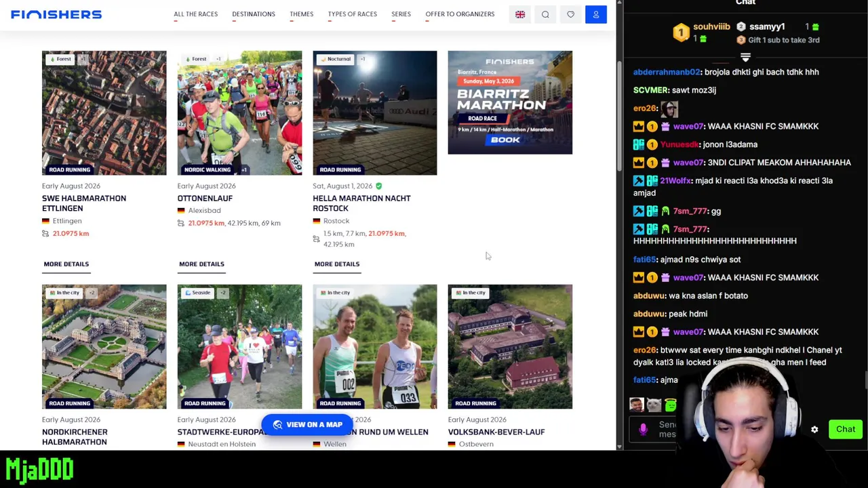The width and height of the screenshot is (868, 488).
Task: Click the Forest tag on SWE Halbmarathon card
Action: (60, 59)
